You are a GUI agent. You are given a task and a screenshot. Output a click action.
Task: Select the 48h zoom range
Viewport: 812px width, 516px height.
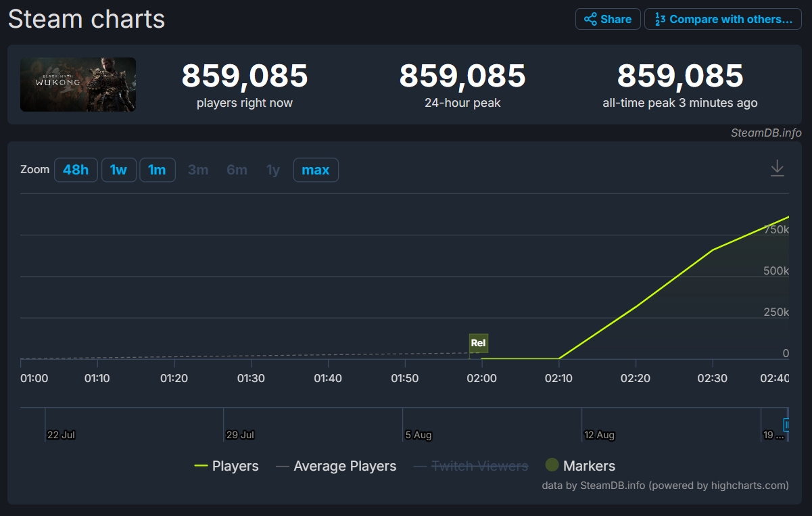click(76, 170)
